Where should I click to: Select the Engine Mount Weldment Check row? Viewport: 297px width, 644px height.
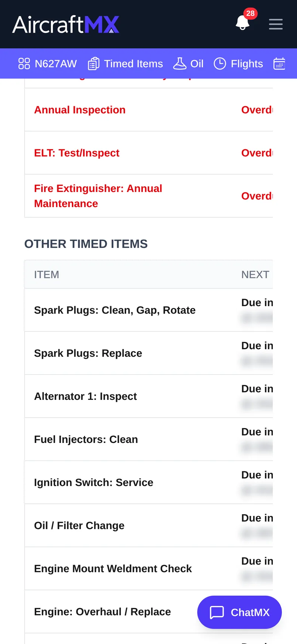pyautogui.click(x=149, y=569)
